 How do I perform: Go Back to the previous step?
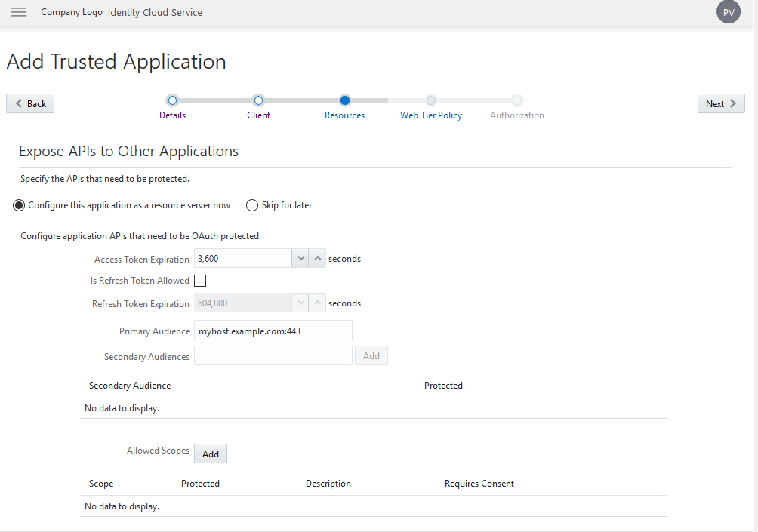point(29,103)
